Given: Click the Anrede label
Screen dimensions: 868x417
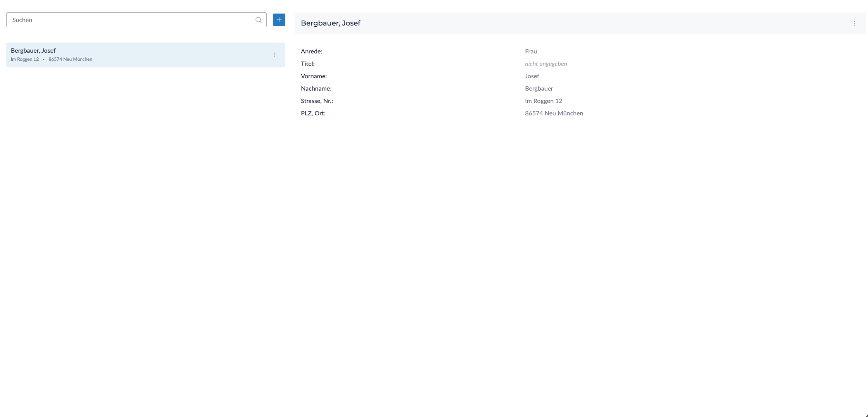Looking at the screenshot, I should pyautogui.click(x=311, y=51).
